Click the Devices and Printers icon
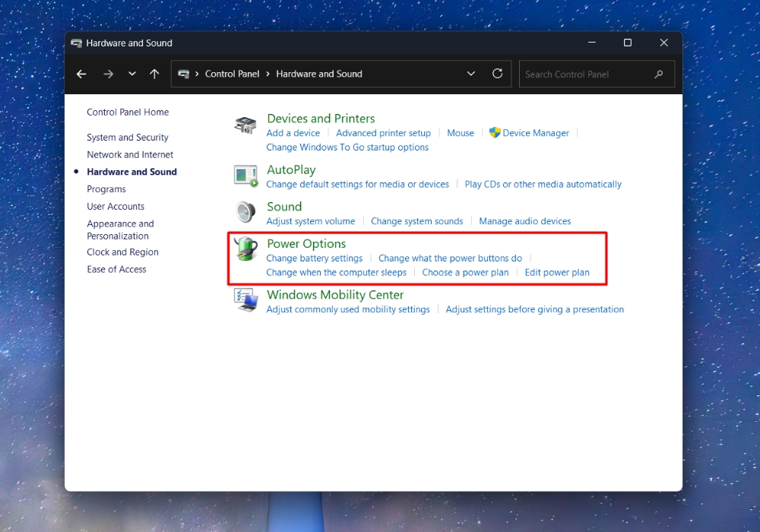The width and height of the screenshot is (760, 532). pos(245,125)
